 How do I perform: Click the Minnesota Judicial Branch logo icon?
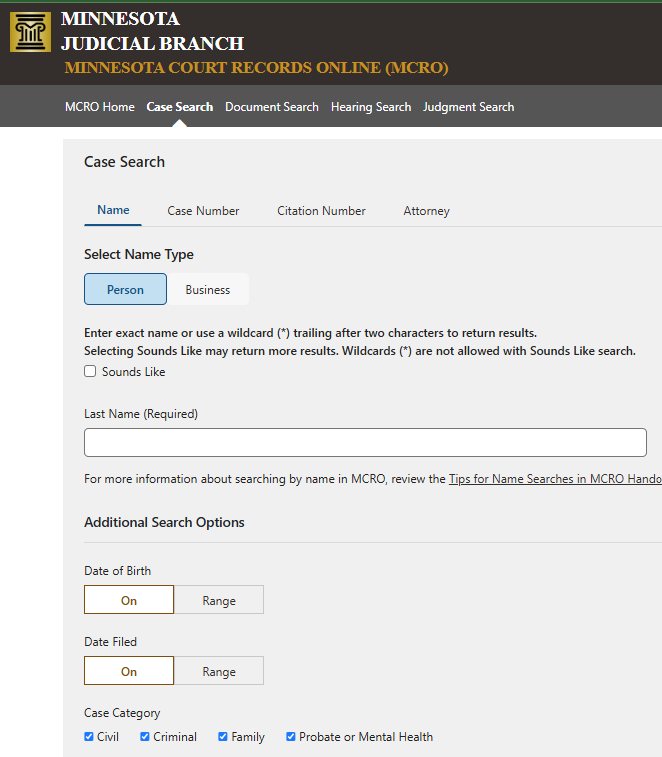point(30,32)
